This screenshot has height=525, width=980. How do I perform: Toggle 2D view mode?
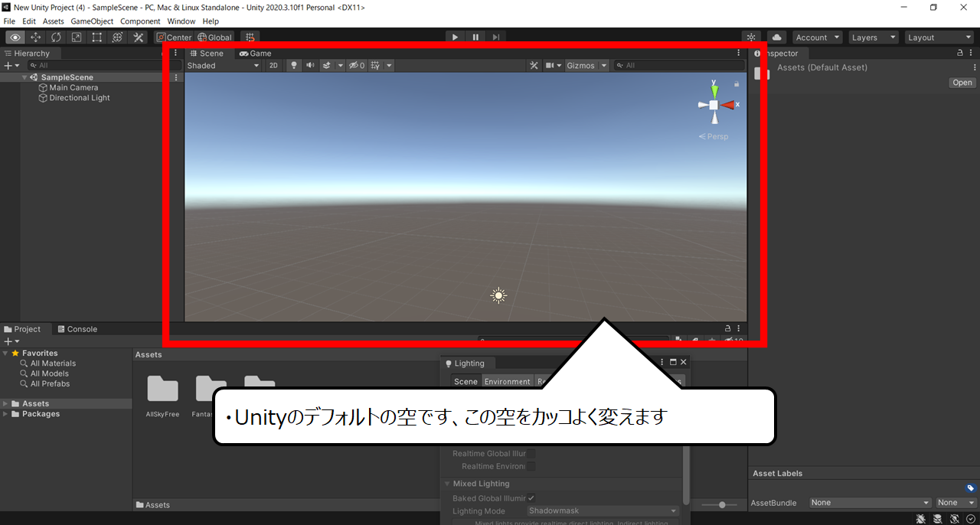coord(273,66)
